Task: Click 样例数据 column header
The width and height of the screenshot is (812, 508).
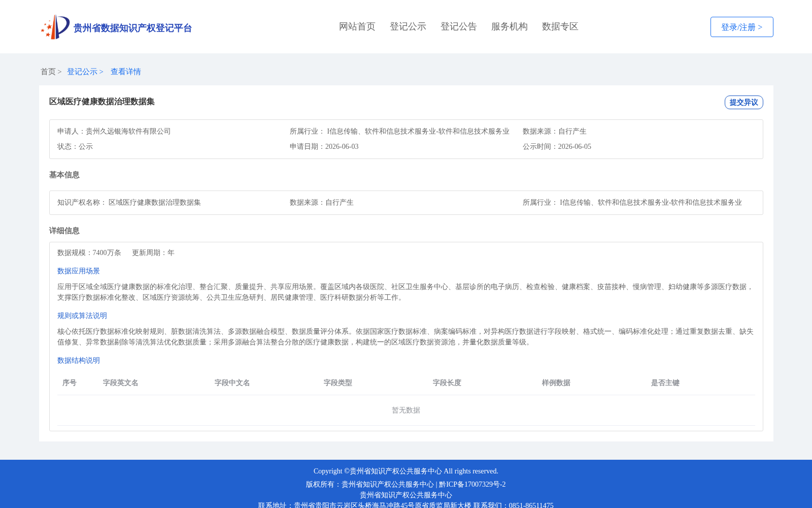Action: pos(556,383)
